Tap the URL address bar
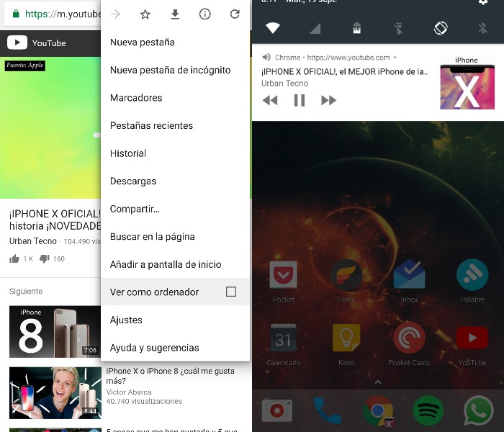 53,14
